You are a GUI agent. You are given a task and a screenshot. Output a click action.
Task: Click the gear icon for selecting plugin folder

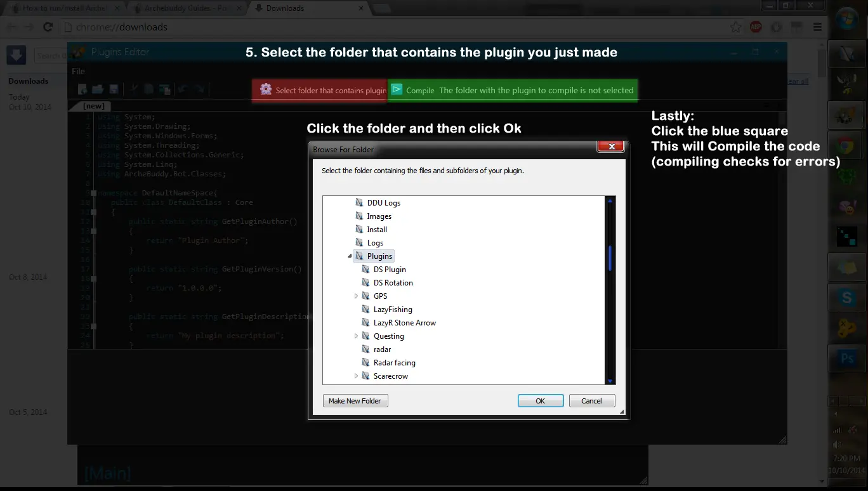coord(266,89)
